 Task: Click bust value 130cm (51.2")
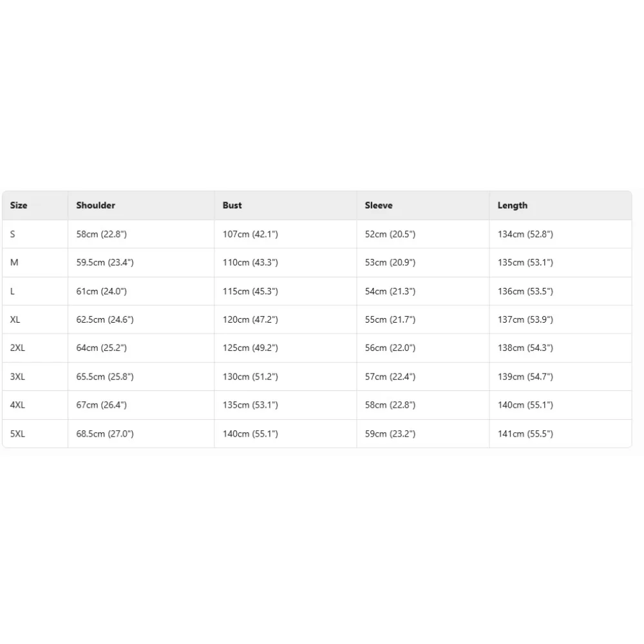point(251,377)
